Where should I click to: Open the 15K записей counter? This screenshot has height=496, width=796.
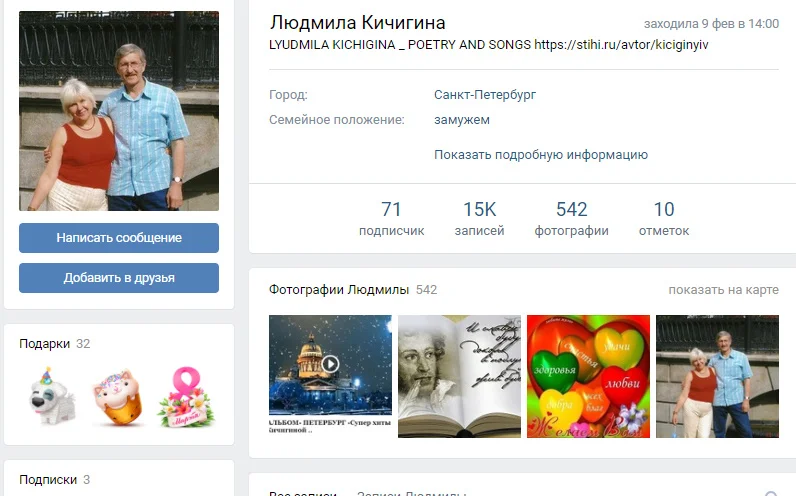pyautogui.click(x=479, y=218)
